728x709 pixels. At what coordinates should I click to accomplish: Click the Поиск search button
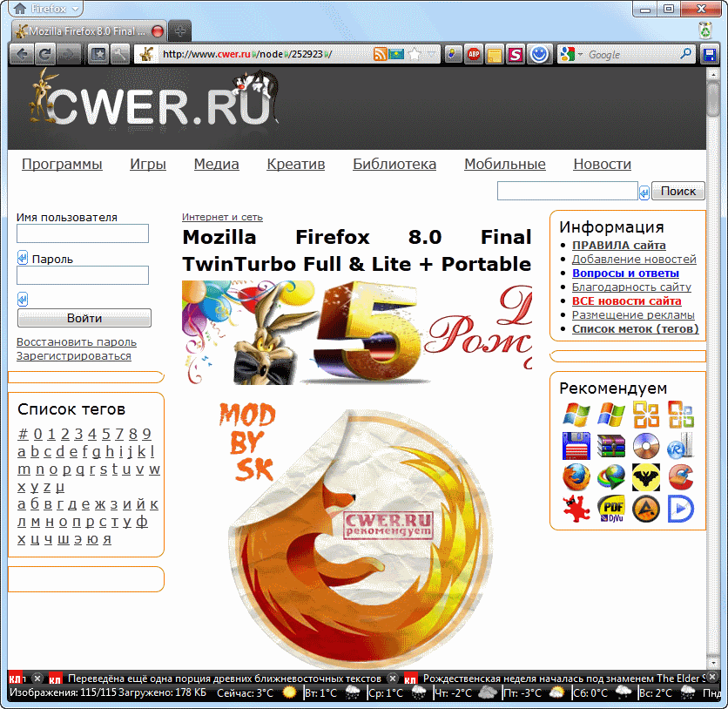click(x=678, y=191)
